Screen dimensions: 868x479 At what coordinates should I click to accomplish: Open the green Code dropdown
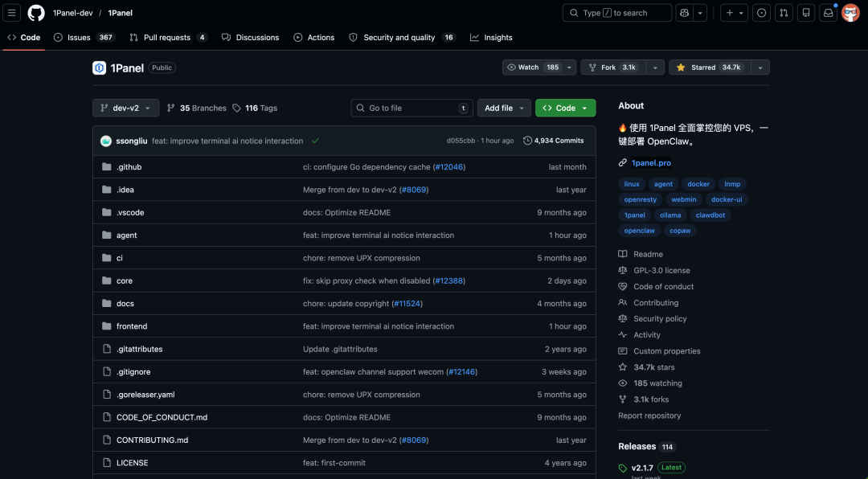click(x=565, y=108)
